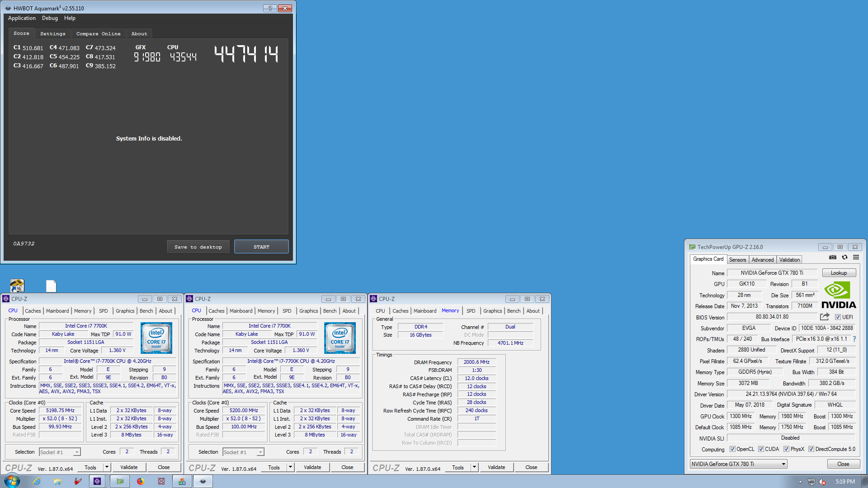Click the Lookup button in GPU-Z
Viewport: 868px width, 488px height.
(x=839, y=273)
